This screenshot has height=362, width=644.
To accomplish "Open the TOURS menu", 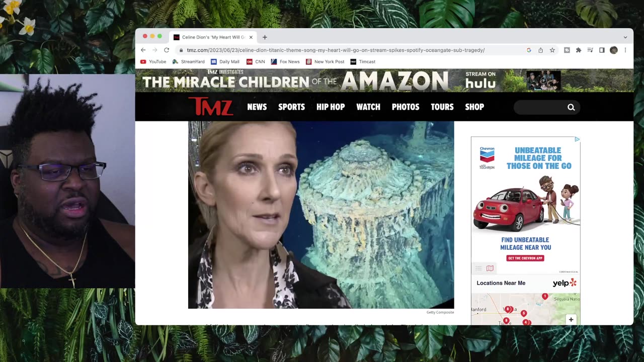I will coord(442,107).
